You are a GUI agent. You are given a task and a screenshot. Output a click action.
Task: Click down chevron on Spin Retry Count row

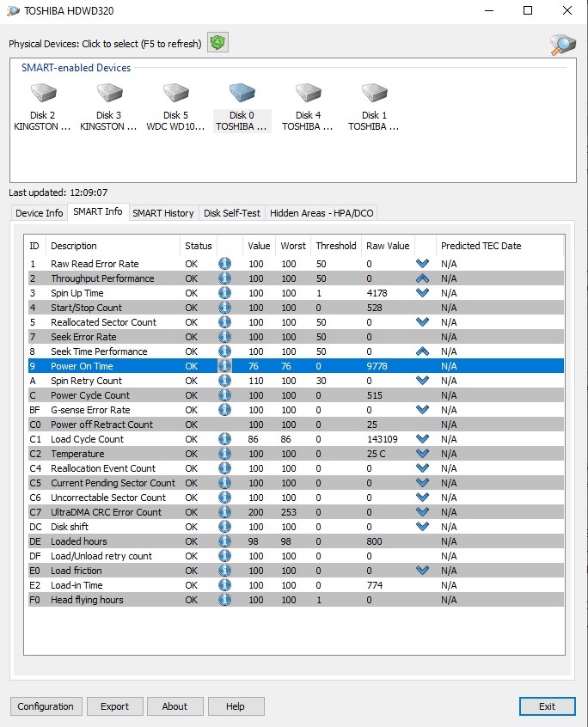coord(422,381)
